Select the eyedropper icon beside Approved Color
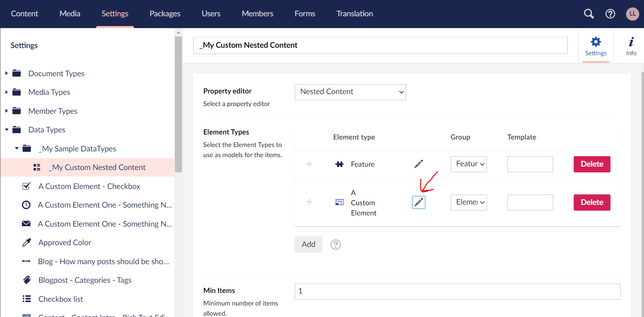Screen dimensions: 644x317 [x=27, y=242]
